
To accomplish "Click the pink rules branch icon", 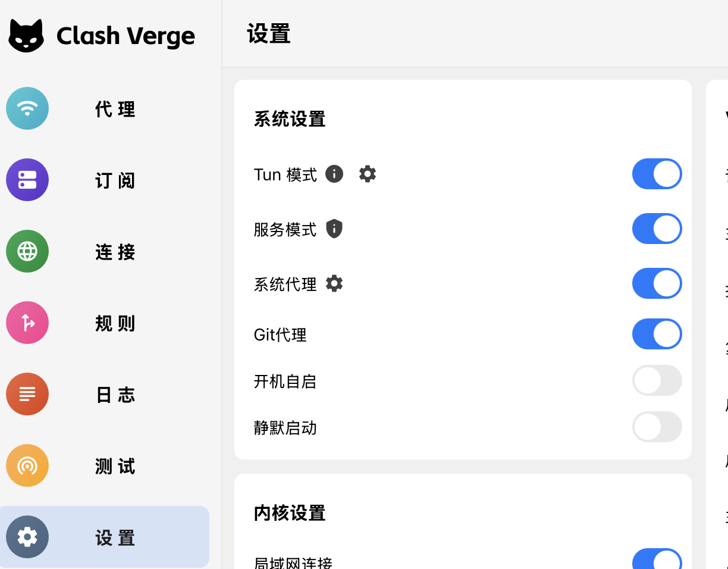I will [x=27, y=323].
